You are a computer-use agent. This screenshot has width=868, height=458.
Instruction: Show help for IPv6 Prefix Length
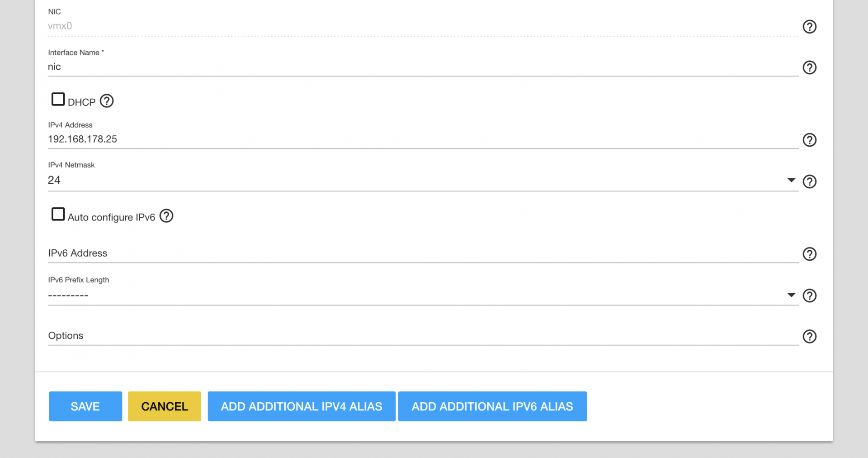(x=809, y=296)
